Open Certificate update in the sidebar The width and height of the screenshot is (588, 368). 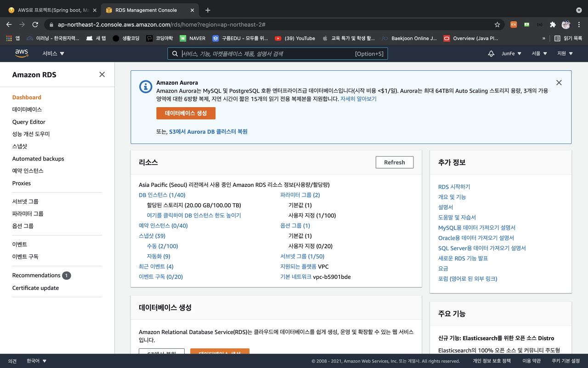(35, 288)
